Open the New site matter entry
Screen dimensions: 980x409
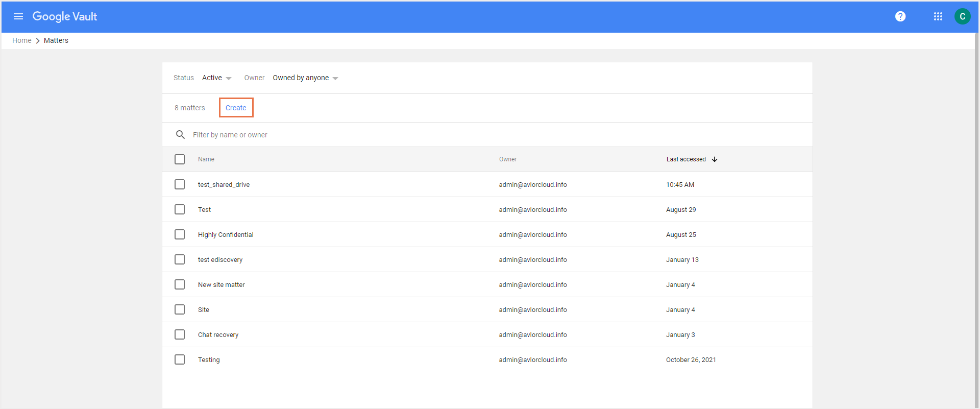coord(222,285)
